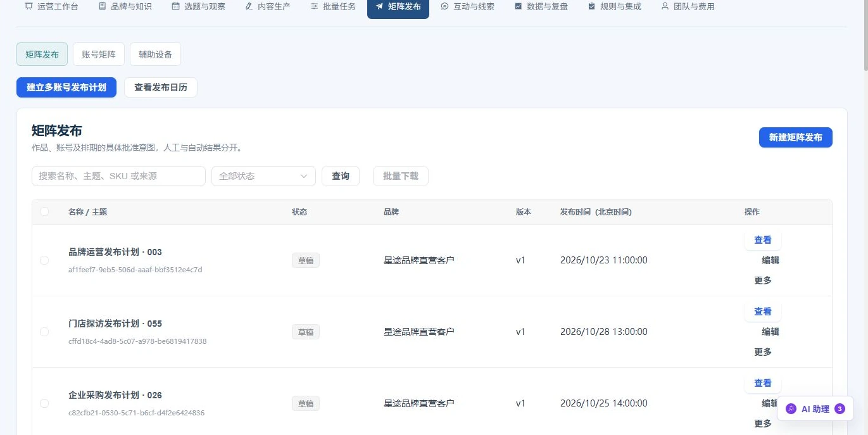Open the 规则与集成 clipboard icon
The height and width of the screenshot is (435, 868).
tap(591, 6)
